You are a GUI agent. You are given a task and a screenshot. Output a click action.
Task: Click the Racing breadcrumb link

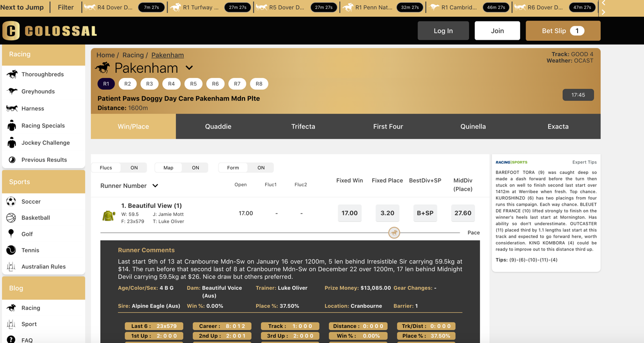(x=133, y=55)
